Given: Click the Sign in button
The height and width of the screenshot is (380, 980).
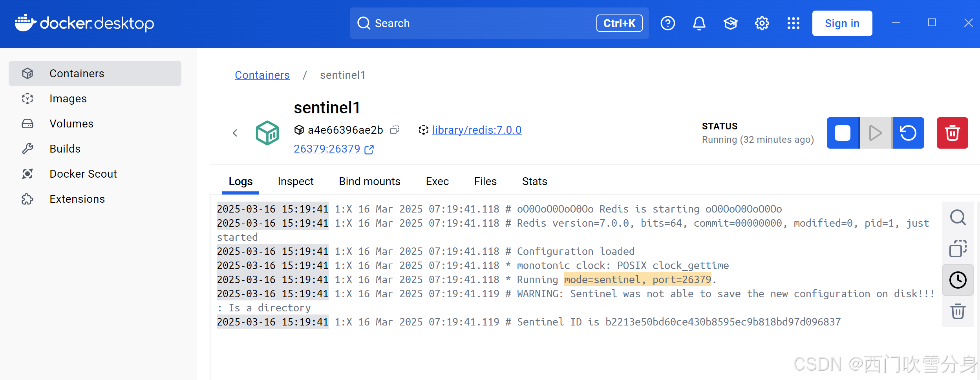Looking at the screenshot, I should click(x=842, y=23).
